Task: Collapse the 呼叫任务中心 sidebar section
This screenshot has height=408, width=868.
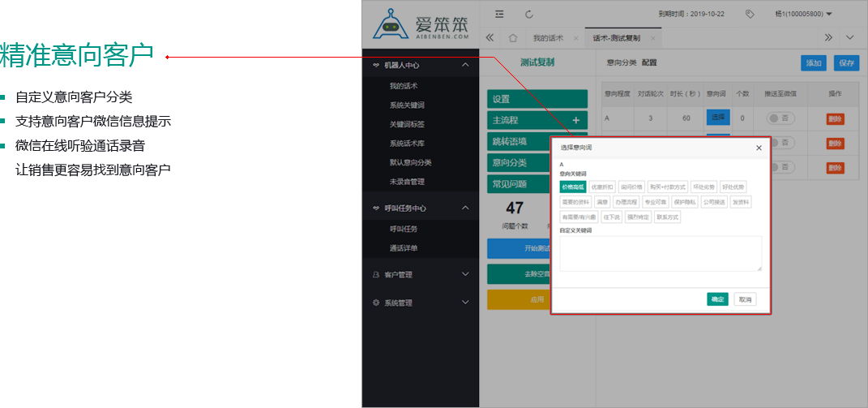Action: pos(421,208)
